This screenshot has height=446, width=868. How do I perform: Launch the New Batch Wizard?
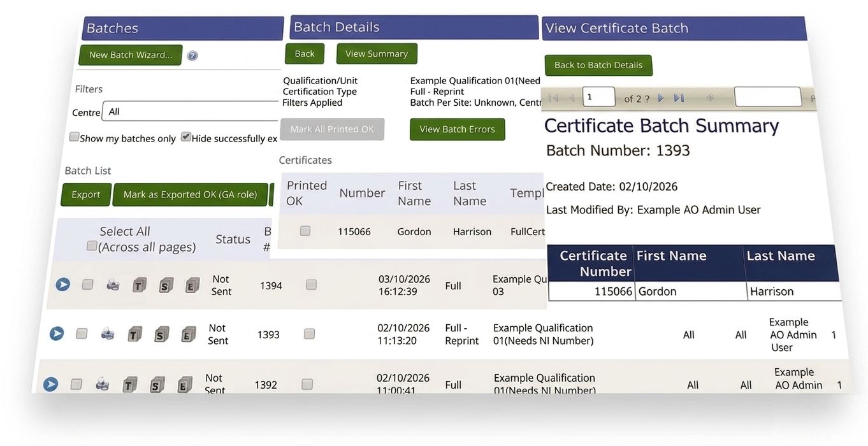click(x=131, y=55)
